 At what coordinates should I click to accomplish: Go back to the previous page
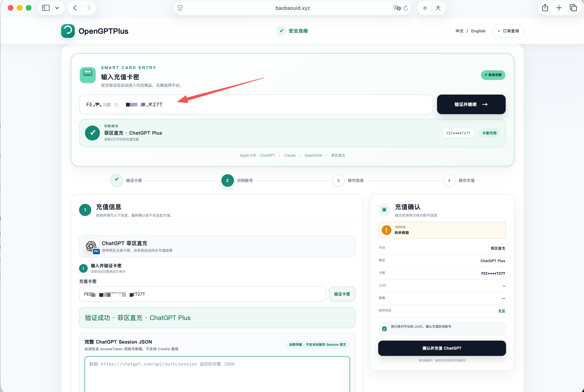point(75,8)
